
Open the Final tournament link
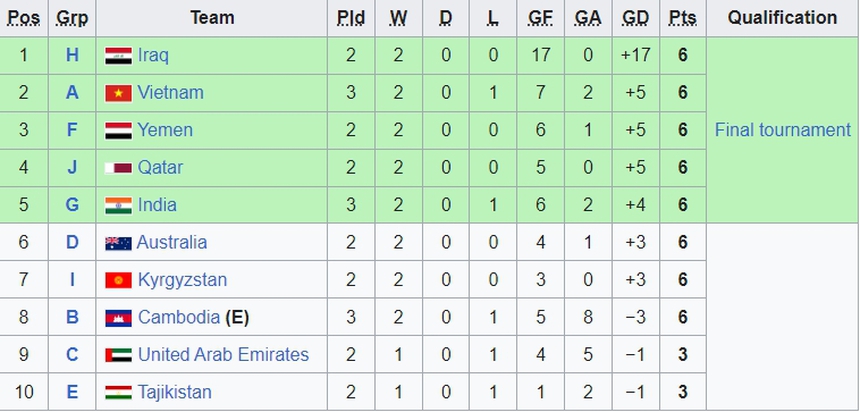(782, 130)
